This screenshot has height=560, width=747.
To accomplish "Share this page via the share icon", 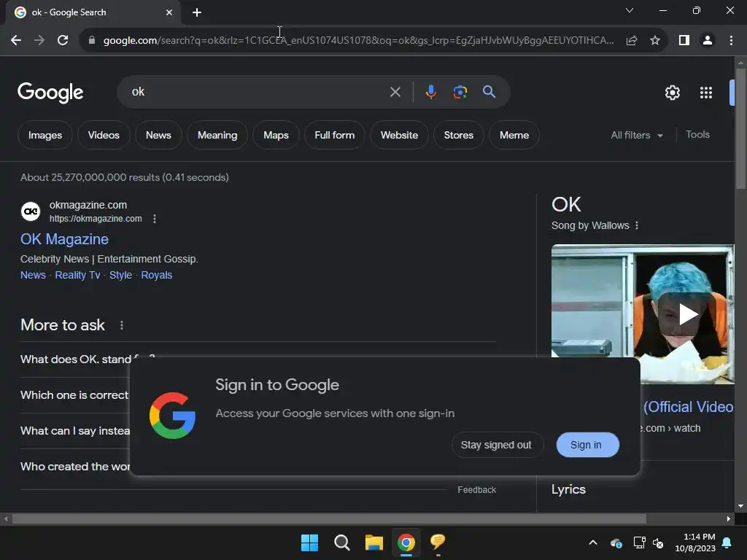I will tap(632, 41).
